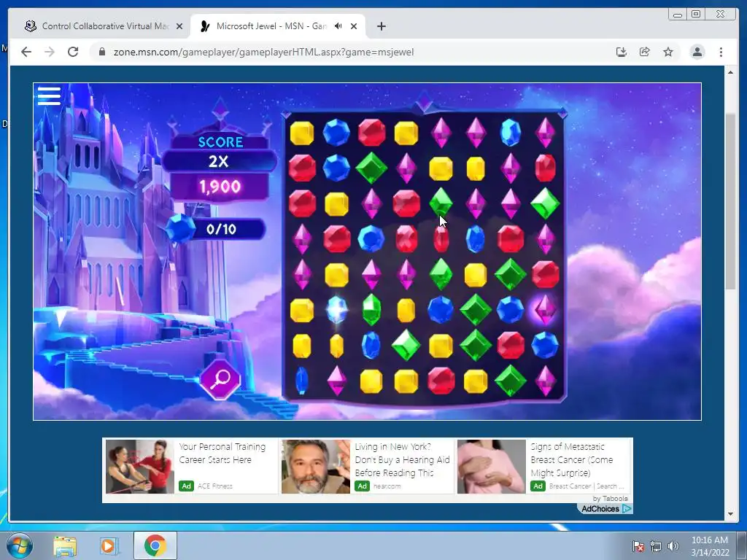Close the Microsoft Jewel tab
Viewport: 747px width, 560px height.
[354, 26]
